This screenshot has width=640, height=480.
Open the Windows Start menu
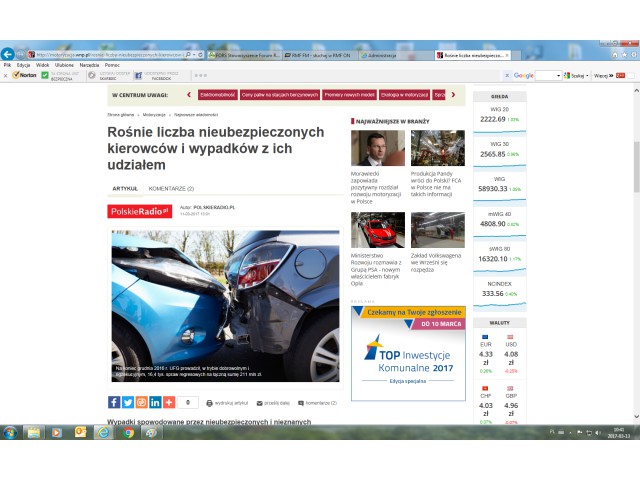(x=10, y=432)
